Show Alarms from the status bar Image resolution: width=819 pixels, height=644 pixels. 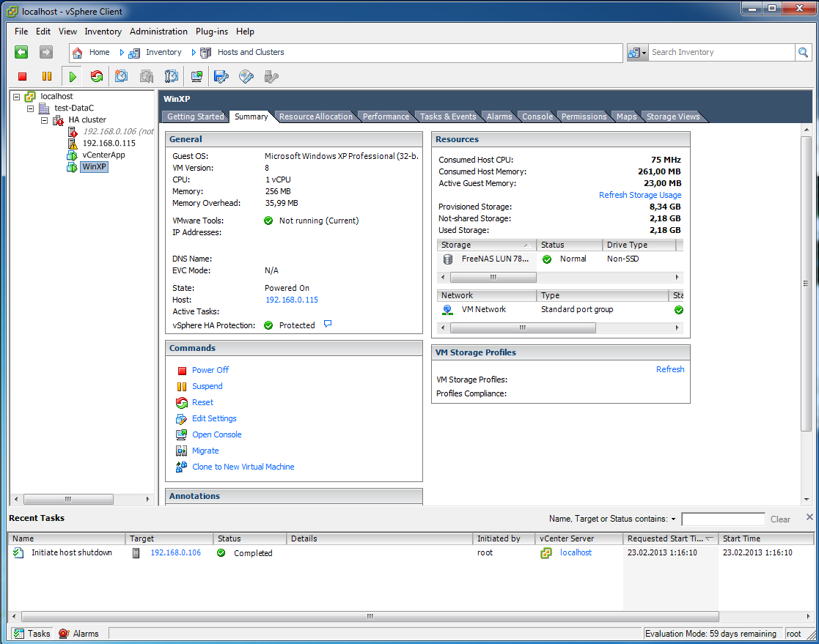pos(79,634)
